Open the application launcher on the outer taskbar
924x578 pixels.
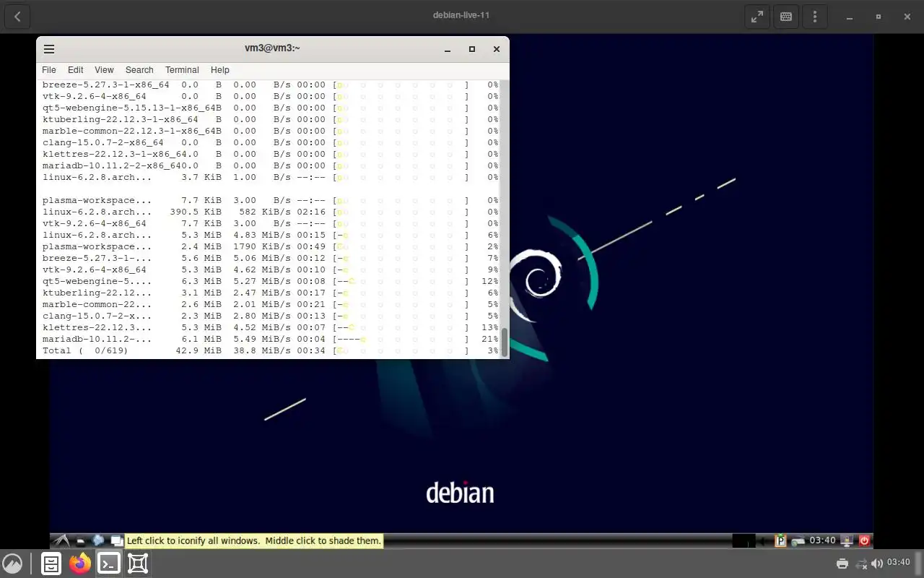[x=12, y=563]
